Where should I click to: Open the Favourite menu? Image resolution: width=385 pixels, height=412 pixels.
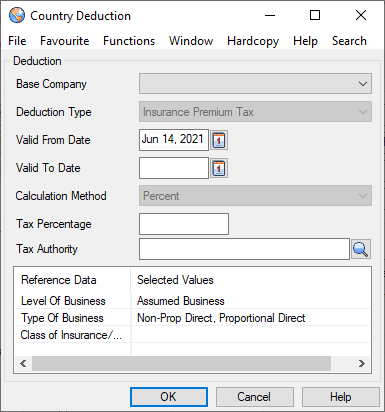(x=65, y=41)
